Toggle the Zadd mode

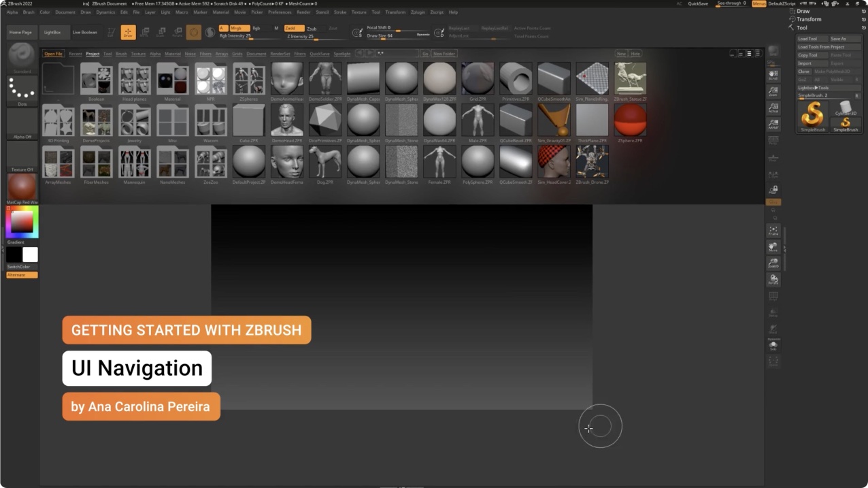coord(294,28)
